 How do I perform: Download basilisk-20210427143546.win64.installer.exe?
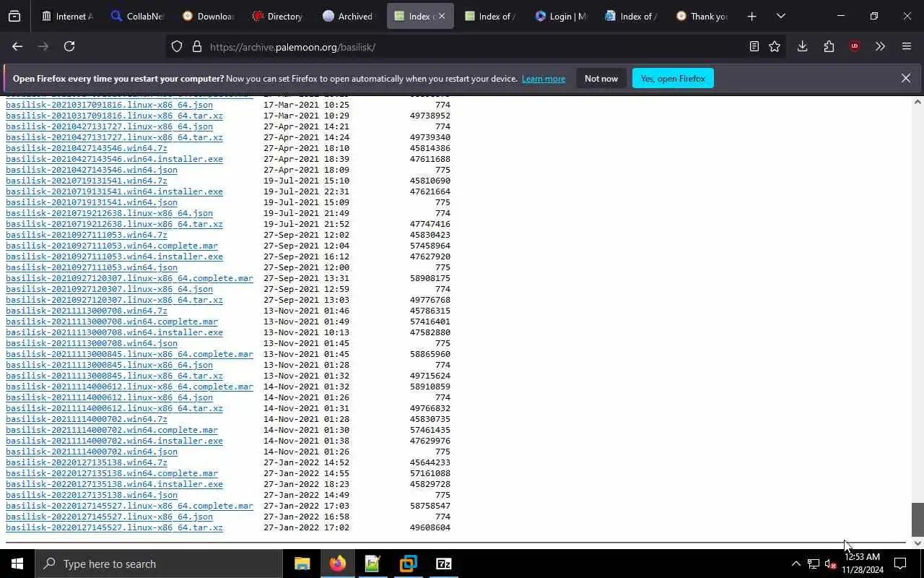(114, 159)
